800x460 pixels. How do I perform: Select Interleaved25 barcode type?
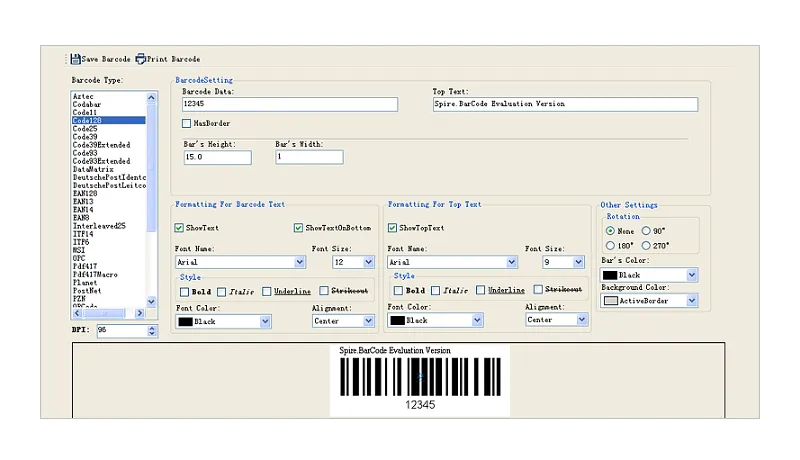click(x=109, y=226)
